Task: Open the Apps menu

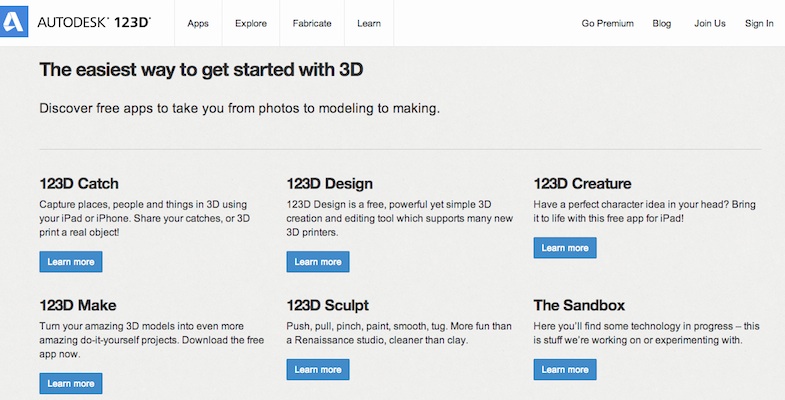Action: click(x=198, y=23)
